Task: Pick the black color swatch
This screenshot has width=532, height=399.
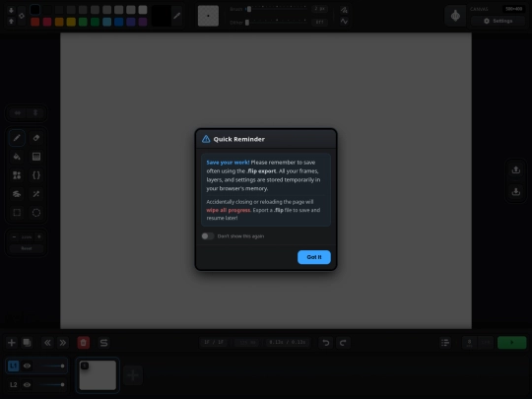Action: tap(34, 10)
